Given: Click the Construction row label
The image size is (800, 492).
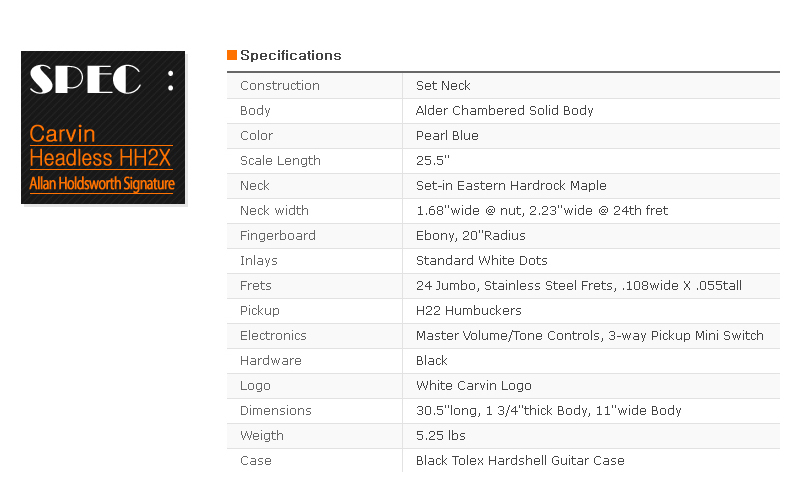Looking at the screenshot, I should click(280, 86).
